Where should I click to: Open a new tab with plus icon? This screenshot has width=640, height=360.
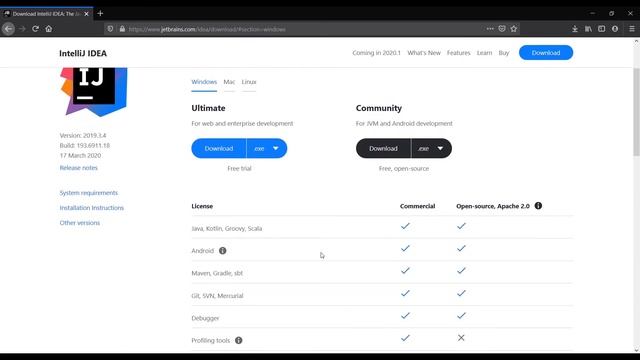pos(100,13)
